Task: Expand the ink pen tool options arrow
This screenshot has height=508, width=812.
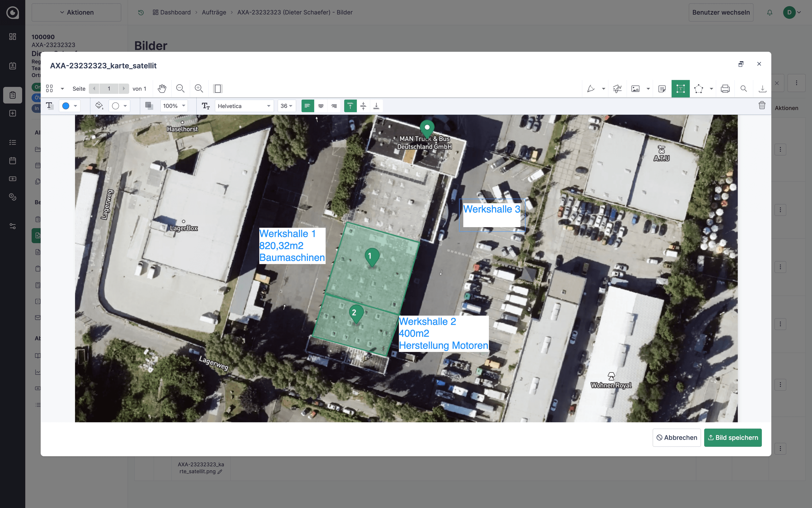Action: (604, 89)
